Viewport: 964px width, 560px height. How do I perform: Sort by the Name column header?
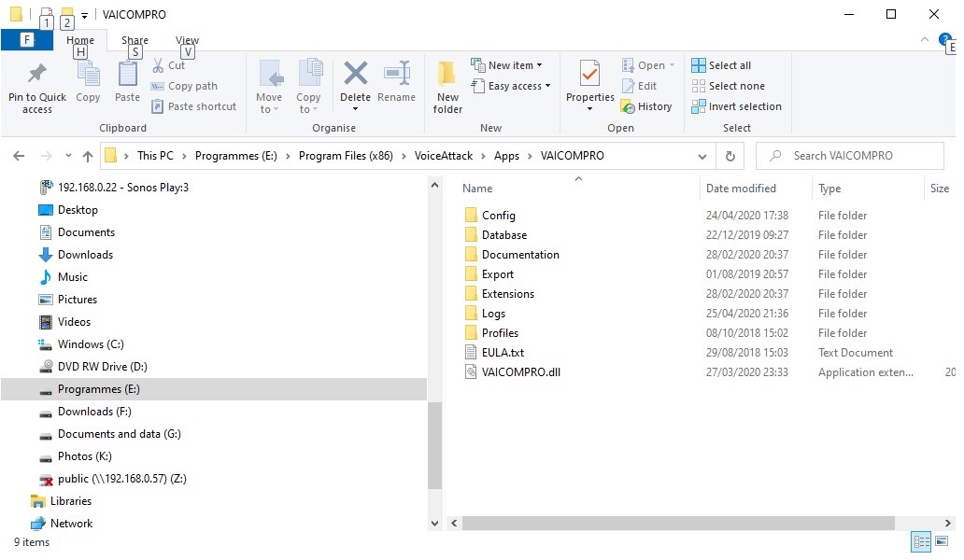pyautogui.click(x=477, y=189)
